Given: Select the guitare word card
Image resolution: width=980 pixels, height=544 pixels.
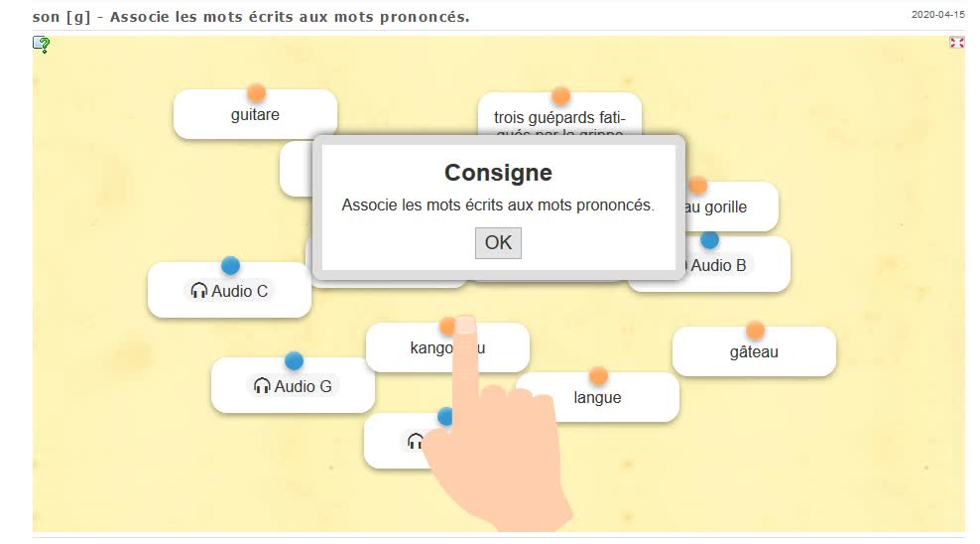Looking at the screenshot, I should (x=255, y=115).
